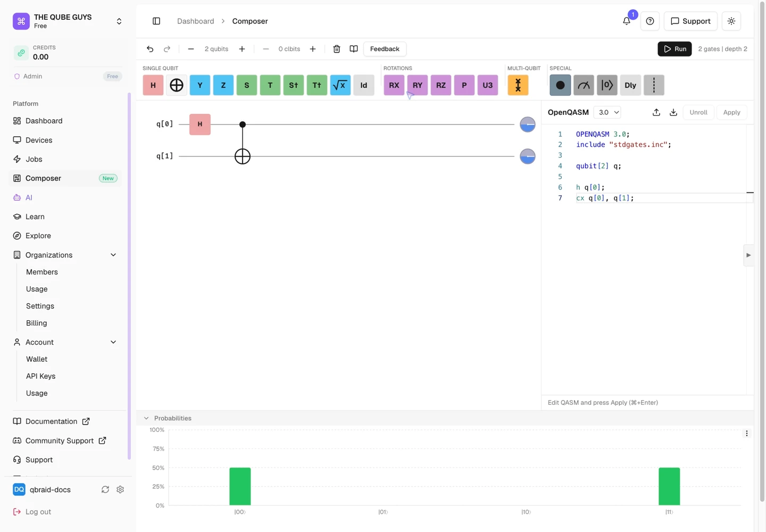Image resolution: width=766 pixels, height=532 pixels.
Task: Pick the RX rotation gate
Action: pyautogui.click(x=394, y=85)
